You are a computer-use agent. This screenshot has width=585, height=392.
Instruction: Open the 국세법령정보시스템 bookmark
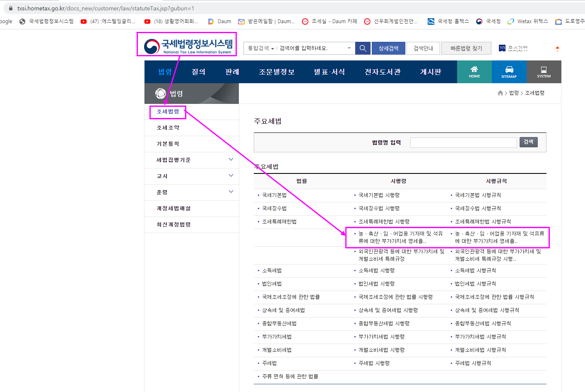[x=46, y=22]
